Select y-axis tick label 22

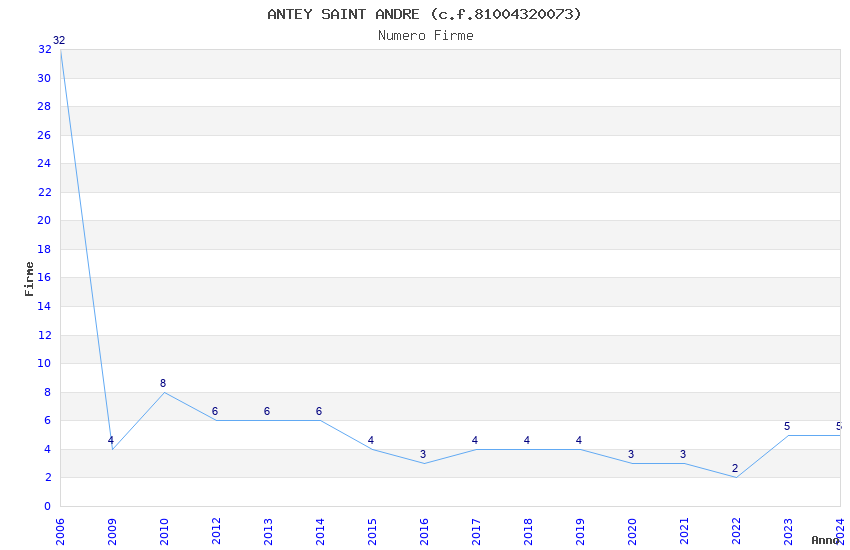(x=44, y=192)
